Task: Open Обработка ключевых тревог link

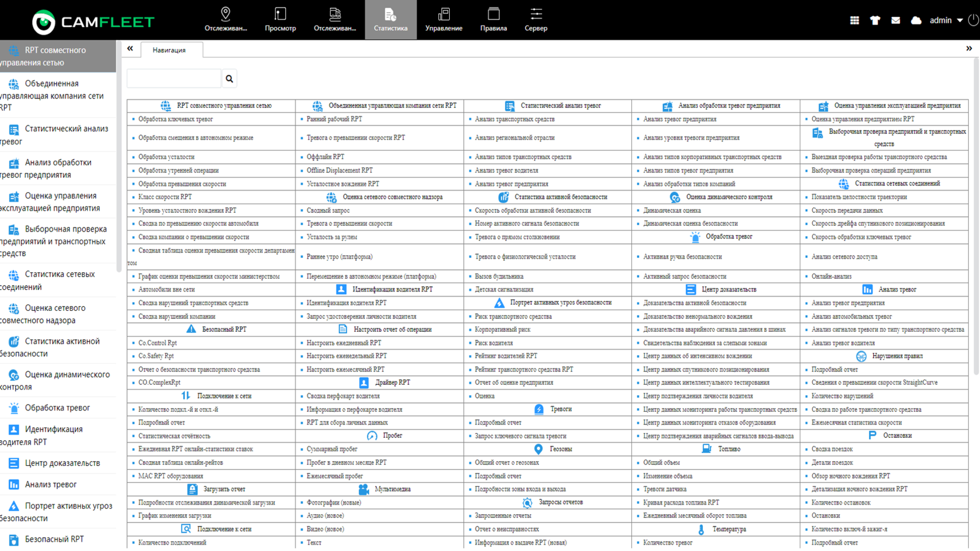Action: point(176,119)
